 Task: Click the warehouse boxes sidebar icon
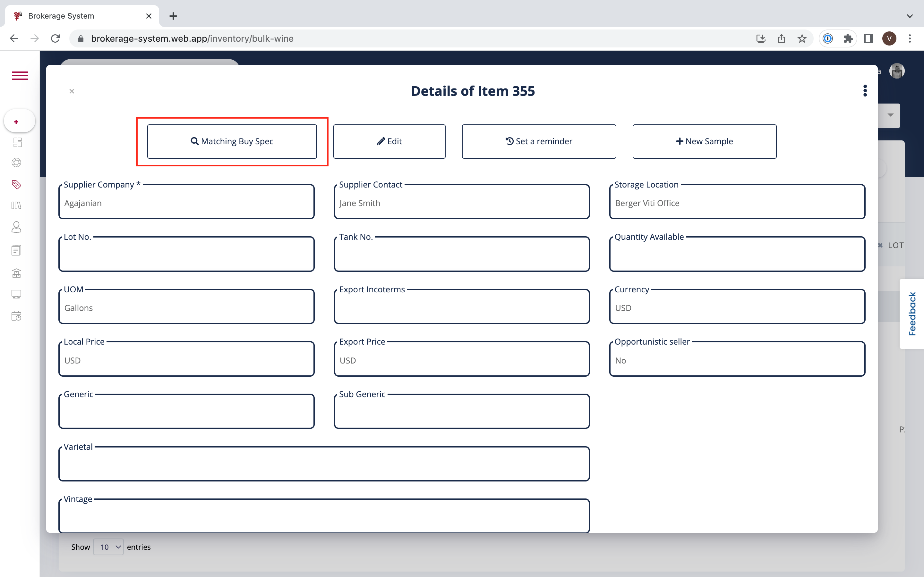(x=16, y=273)
